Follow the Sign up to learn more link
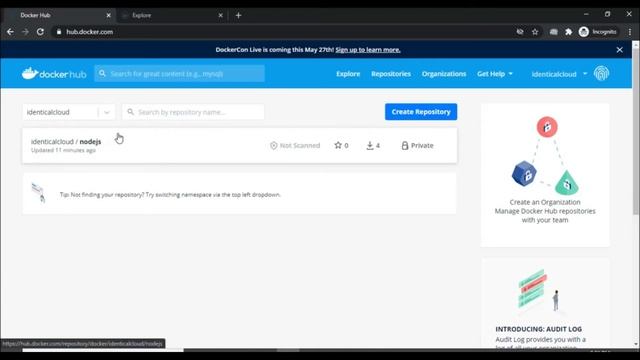Screen dimensions: 640x360 368,50
